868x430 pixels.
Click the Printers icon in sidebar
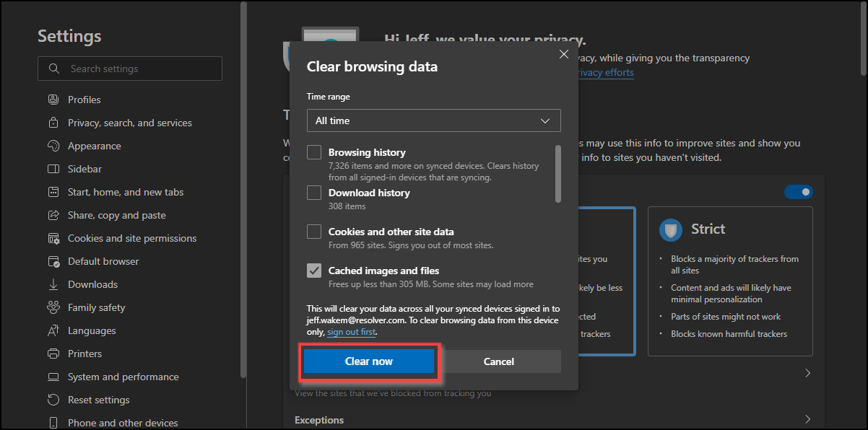[53, 354]
